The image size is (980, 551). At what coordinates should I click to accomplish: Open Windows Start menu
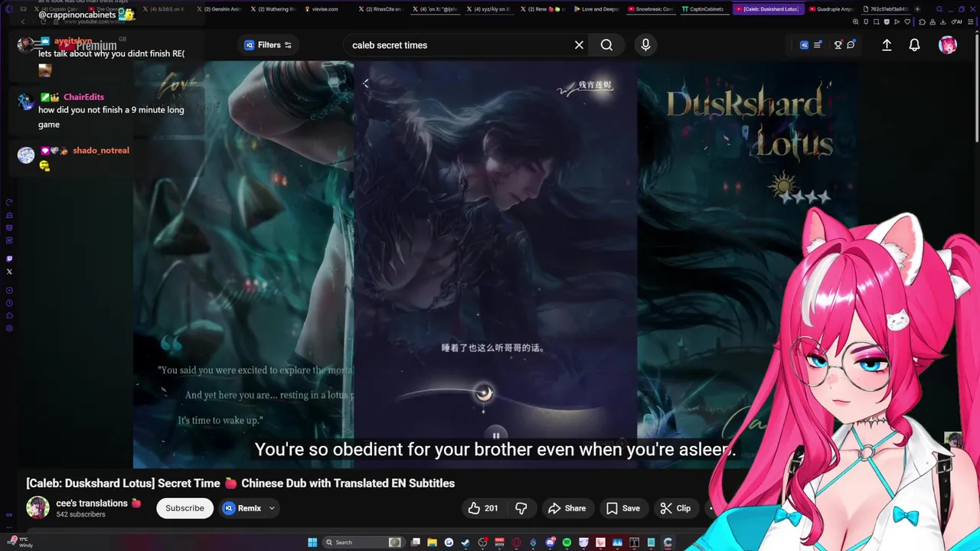click(x=312, y=543)
